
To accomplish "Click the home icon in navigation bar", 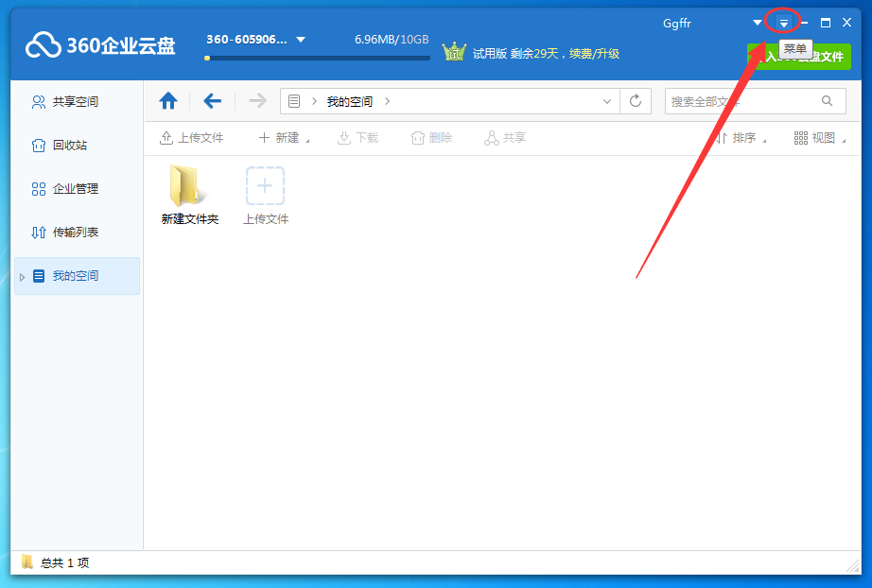I will pos(168,100).
